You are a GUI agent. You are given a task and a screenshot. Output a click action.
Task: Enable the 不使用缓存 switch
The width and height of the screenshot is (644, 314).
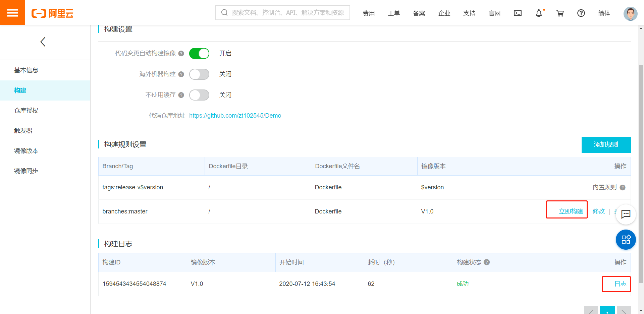click(x=199, y=95)
